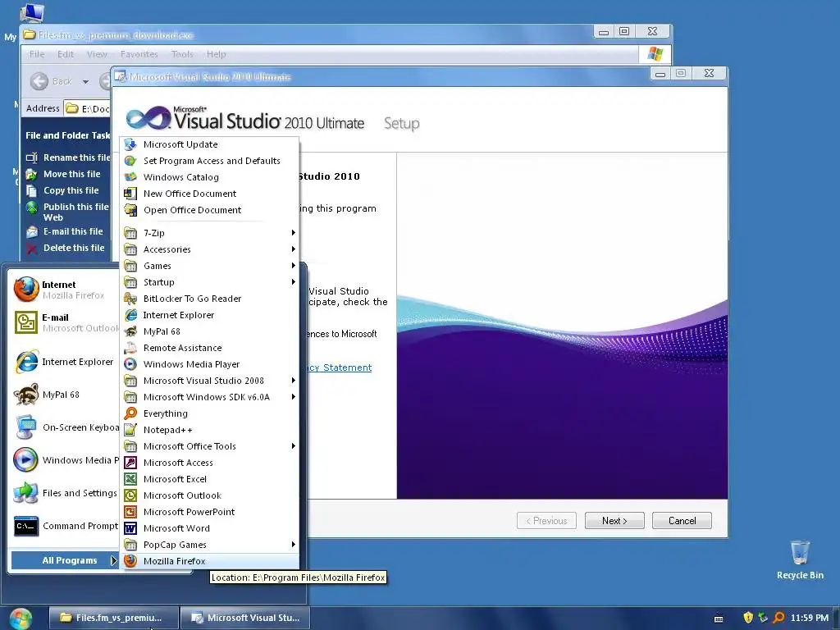Click Rename this file task
Image resolution: width=840 pixels, height=630 pixels.
point(68,157)
